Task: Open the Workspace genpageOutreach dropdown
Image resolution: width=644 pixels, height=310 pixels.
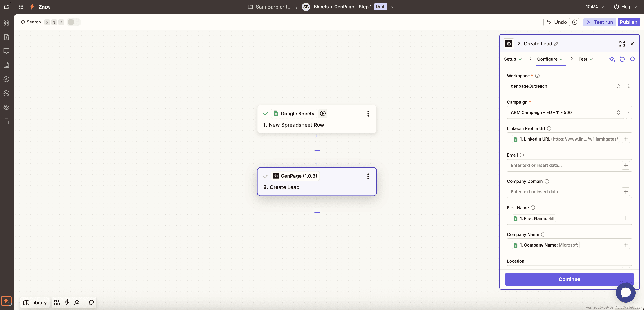Action: (565, 86)
